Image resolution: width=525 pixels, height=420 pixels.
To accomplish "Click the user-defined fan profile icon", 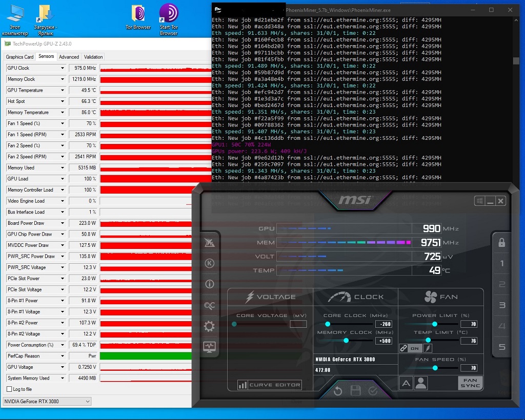I will point(420,383).
